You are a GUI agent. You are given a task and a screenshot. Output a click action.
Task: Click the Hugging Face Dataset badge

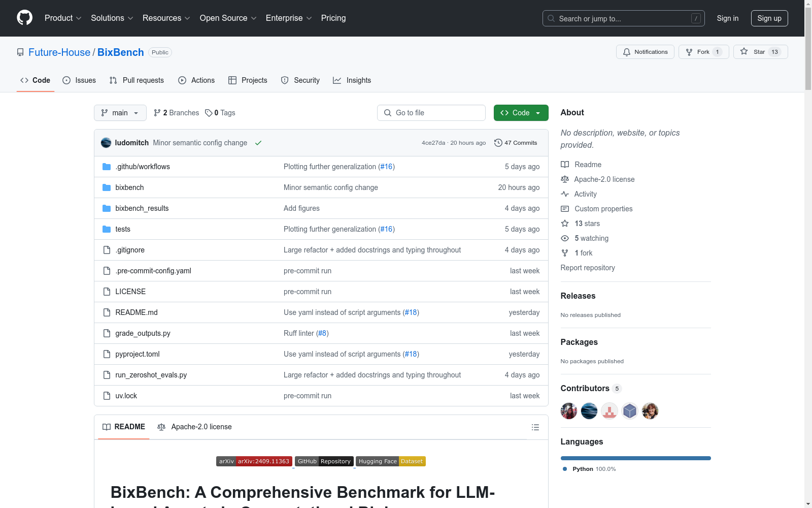point(391,461)
